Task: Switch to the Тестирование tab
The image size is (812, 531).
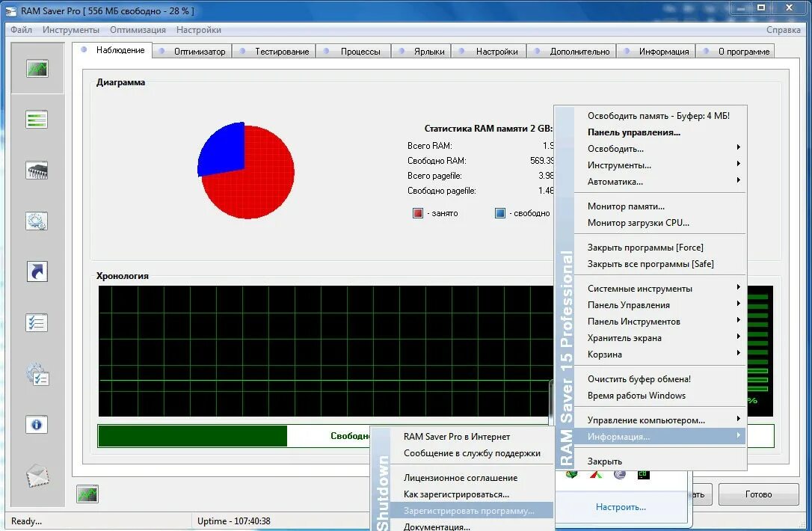Action: point(274,52)
